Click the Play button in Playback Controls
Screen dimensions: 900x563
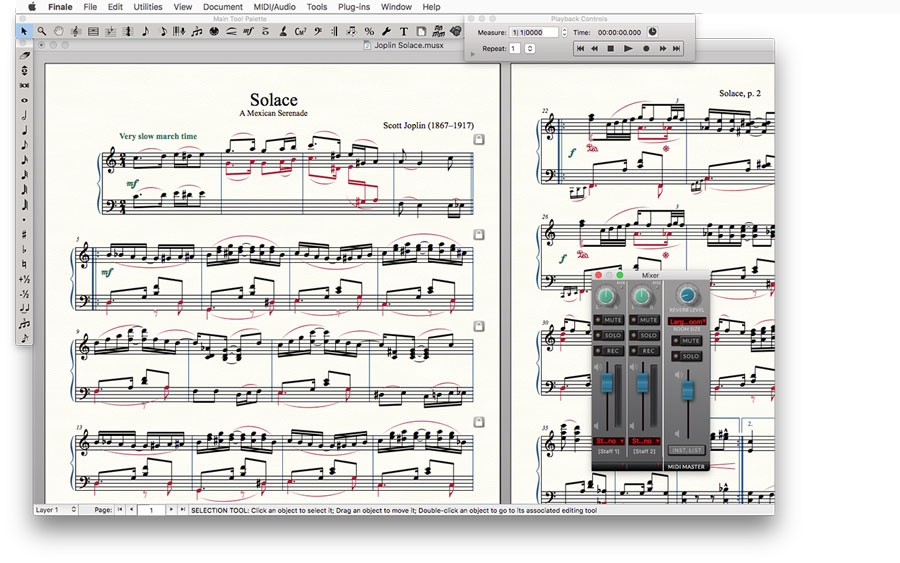628,49
